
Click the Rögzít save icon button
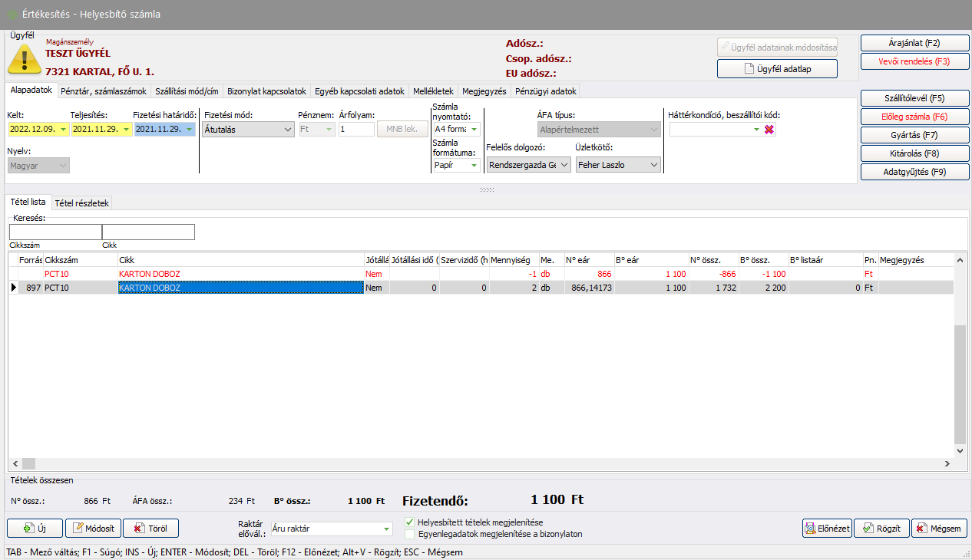pyautogui.click(x=881, y=529)
